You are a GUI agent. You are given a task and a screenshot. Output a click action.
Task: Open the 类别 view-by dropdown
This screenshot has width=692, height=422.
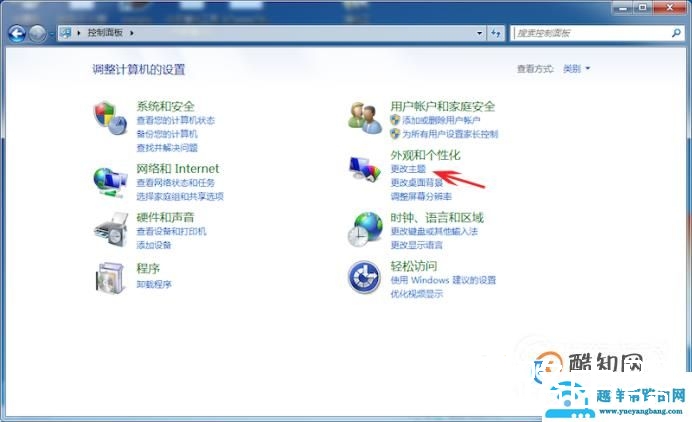(576, 68)
